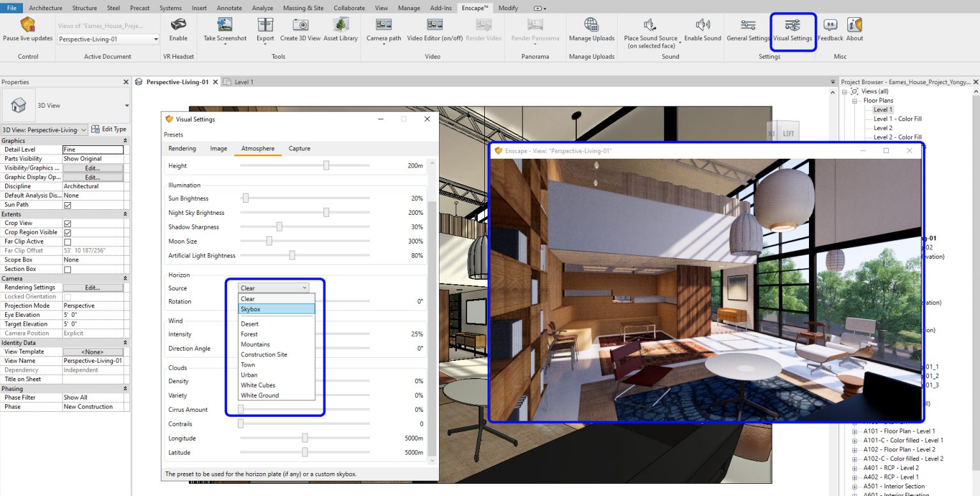This screenshot has height=496, width=980.
Task: Click Edit next to Rendering Settings
Action: click(x=93, y=287)
